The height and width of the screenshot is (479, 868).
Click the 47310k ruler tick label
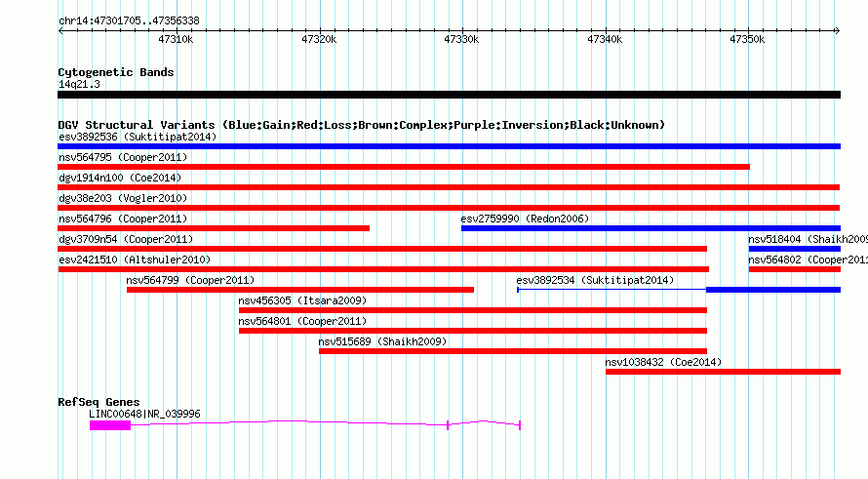pyautogui.click(x=176, y=39)
